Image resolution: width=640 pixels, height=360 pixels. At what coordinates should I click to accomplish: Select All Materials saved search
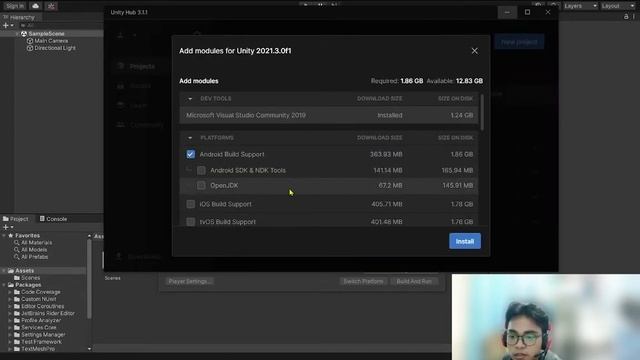coord(36,242)
